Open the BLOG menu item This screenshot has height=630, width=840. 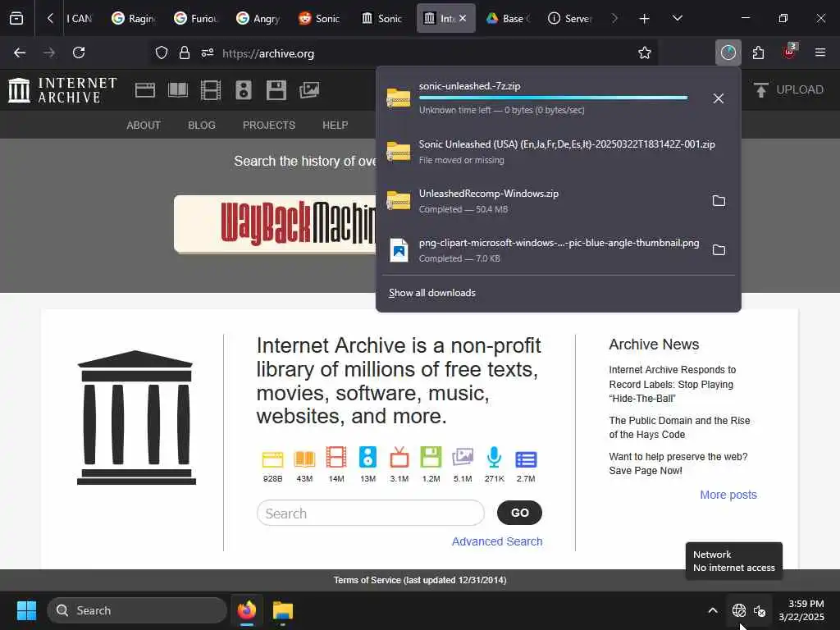pos(202,126)
